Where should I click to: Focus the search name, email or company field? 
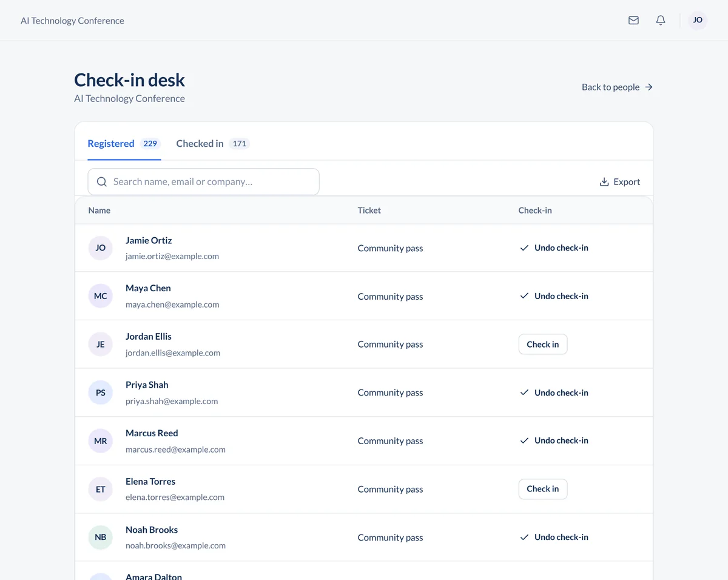click(204, 182)
